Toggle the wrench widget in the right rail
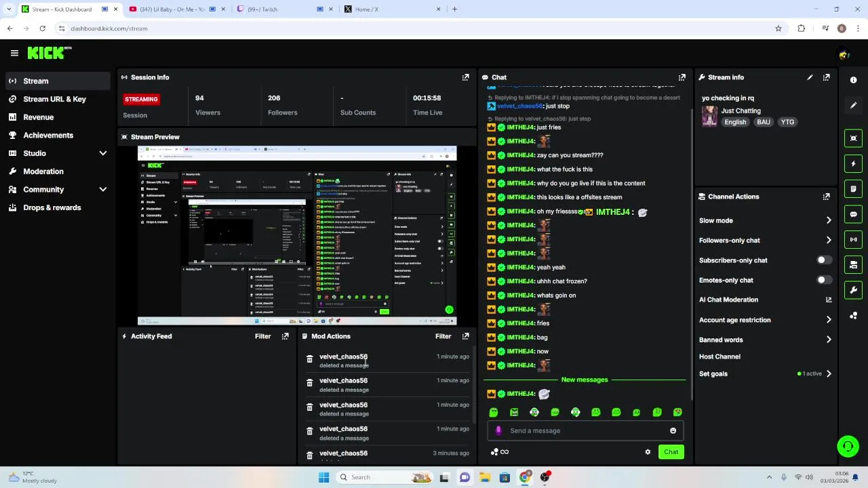The image size is (868, 488). [853, 290]
